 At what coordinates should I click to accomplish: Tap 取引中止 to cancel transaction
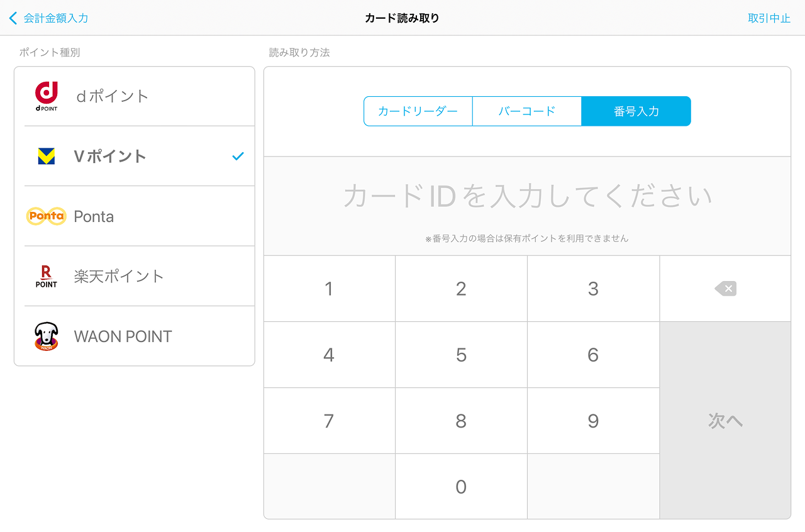pyautogui.click(x=769, y=18)
